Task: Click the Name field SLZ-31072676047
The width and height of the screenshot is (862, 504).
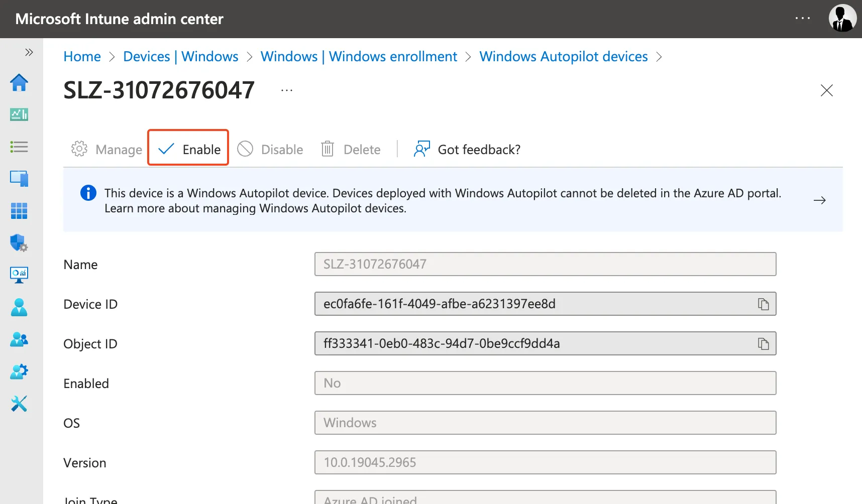Action: [545, 264]
